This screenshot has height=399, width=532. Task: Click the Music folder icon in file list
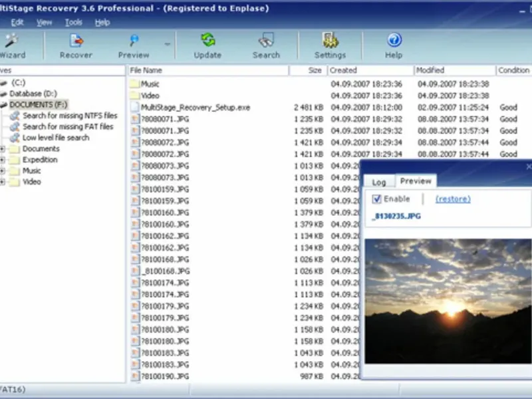pos(135,84)
